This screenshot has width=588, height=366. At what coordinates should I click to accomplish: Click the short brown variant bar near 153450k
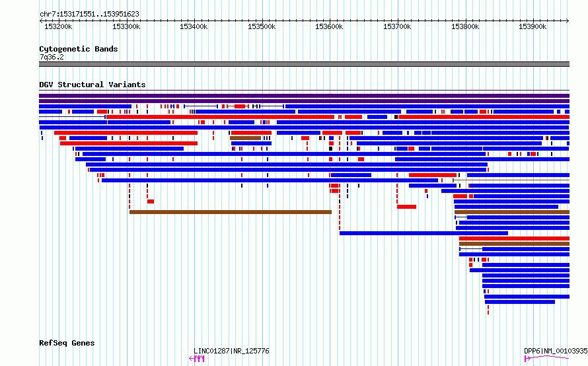click(245, 138)
